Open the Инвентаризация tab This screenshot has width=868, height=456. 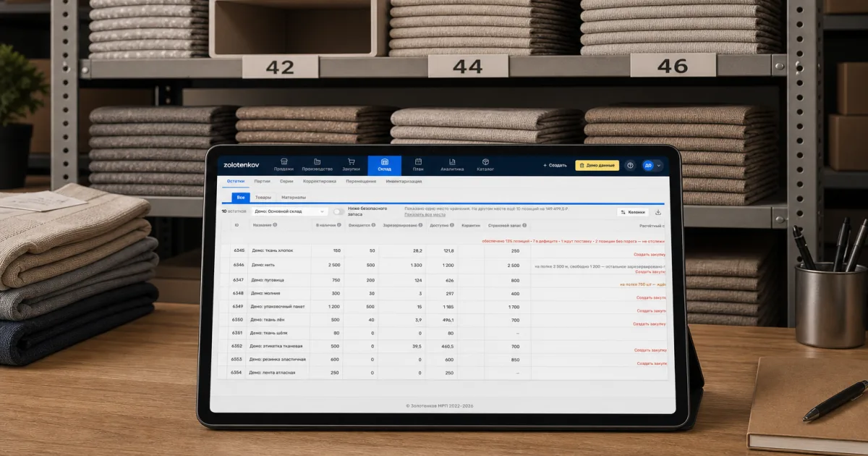click(404, 181)
